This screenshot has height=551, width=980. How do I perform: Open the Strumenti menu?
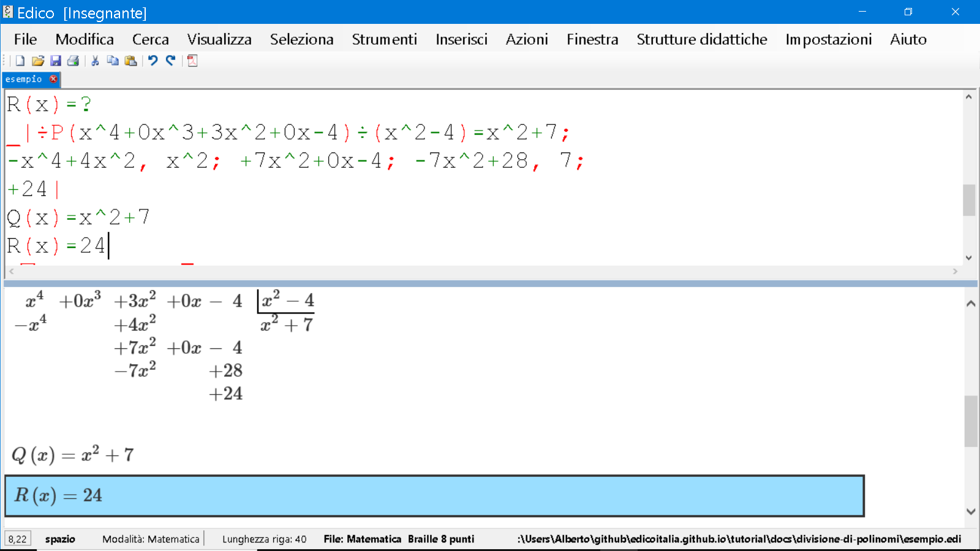(385, 39)
